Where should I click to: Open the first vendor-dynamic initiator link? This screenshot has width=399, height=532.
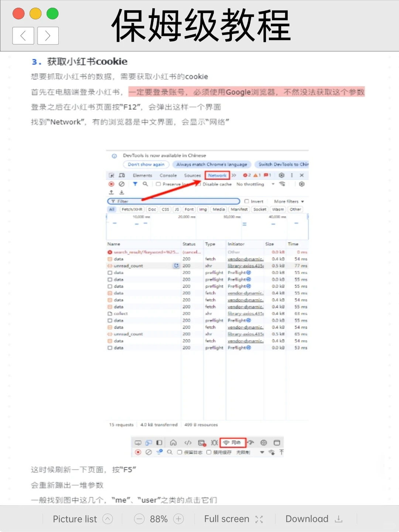pos(246,259)
